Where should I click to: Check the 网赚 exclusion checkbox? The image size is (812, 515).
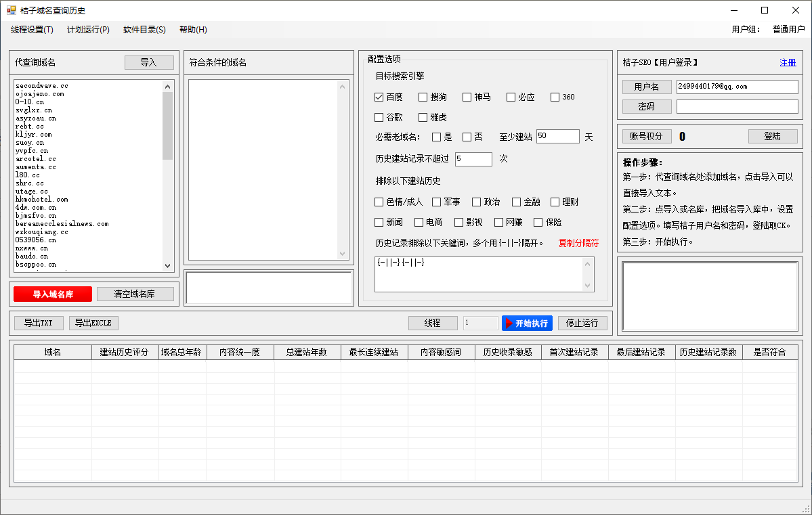498,222
